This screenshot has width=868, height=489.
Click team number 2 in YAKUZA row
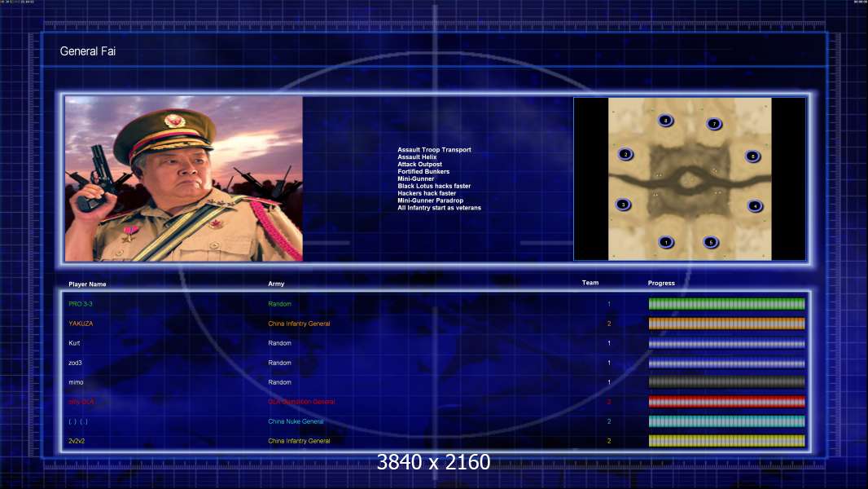(x=609, y=324)
